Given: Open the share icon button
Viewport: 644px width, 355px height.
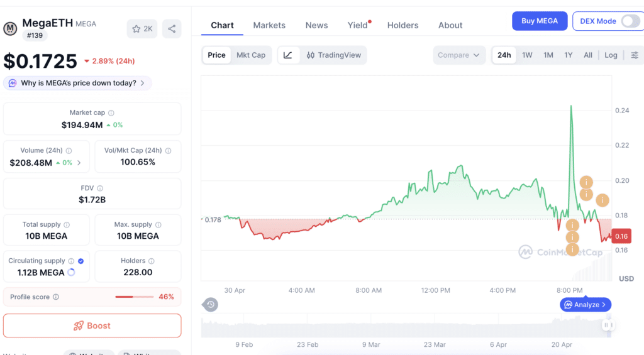Looking at the screenshot, I should [172, 29].
